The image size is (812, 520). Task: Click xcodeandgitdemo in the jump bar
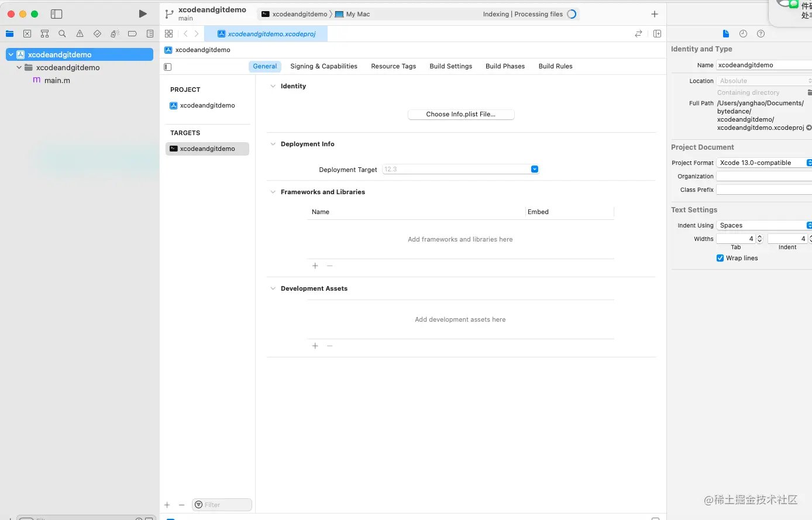(x=198, y=50)
